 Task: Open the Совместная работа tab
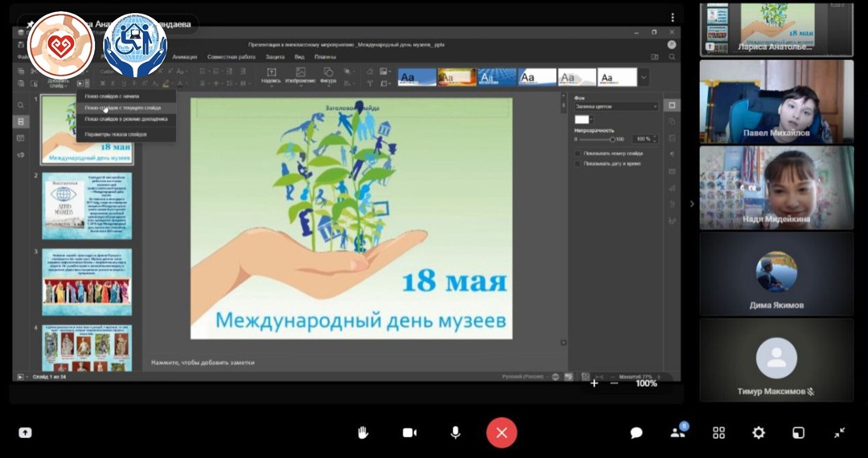[231, 56]
